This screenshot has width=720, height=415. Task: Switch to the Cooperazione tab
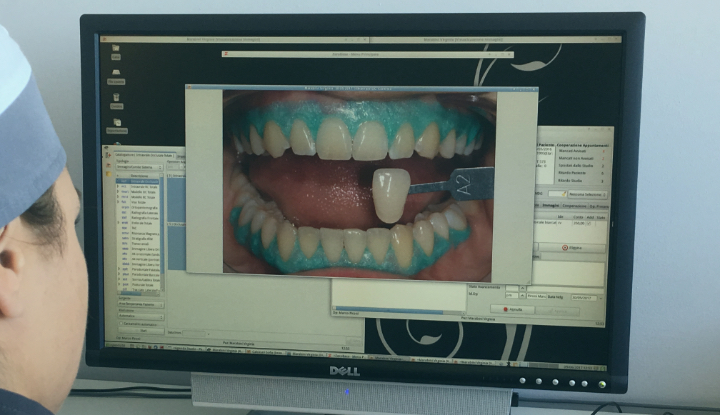click(574, 206)
